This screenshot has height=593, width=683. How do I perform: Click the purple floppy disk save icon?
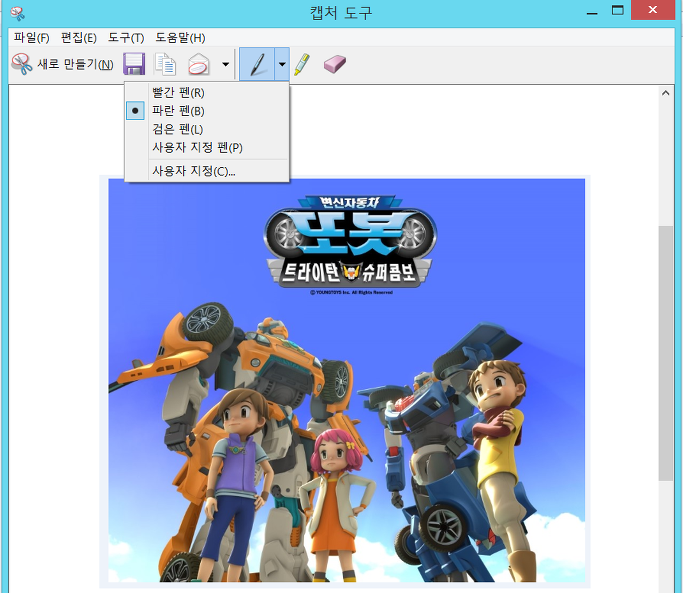click(134, 64)
